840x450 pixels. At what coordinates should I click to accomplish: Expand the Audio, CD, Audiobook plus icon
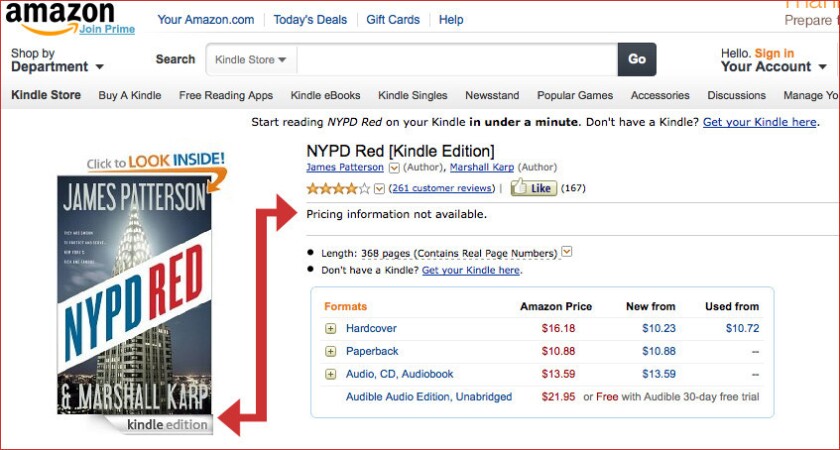pos(331,374)
